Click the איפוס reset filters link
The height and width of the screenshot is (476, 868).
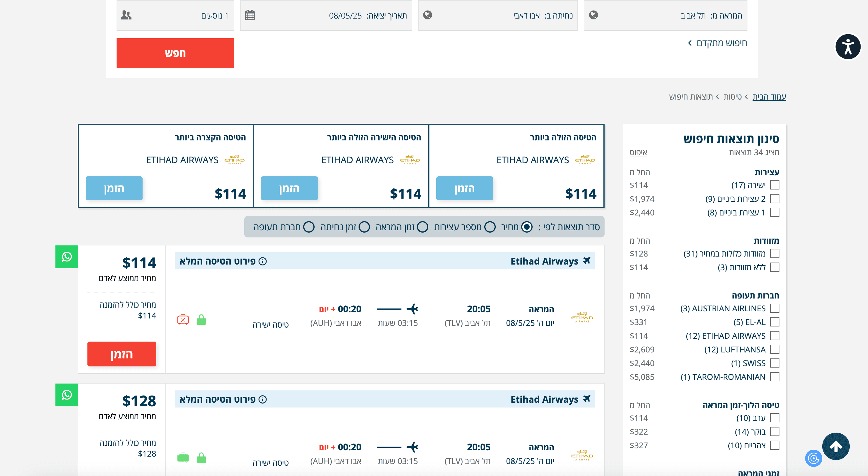coord(638,152)
